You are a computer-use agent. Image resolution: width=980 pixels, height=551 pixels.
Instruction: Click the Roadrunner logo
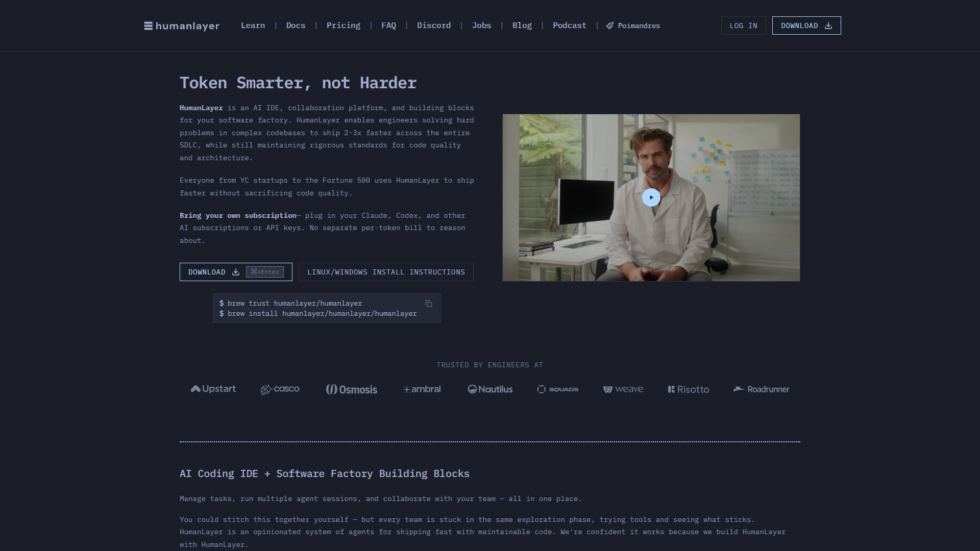(x=761, y=389)
